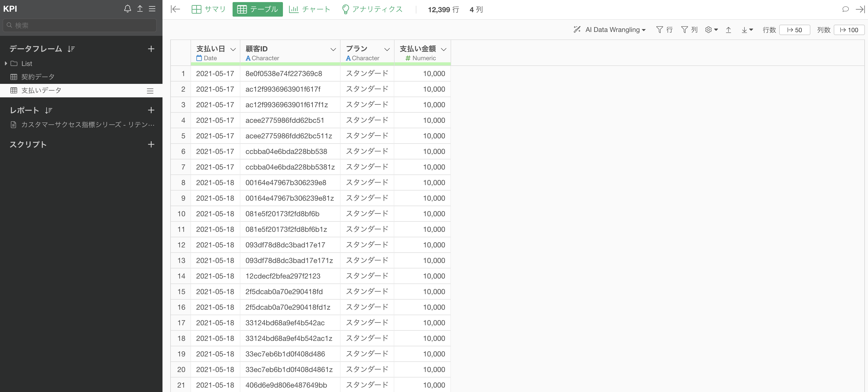Click the 契約データ table icon
This screenshot has height=392, width=868.
(14, 77)
